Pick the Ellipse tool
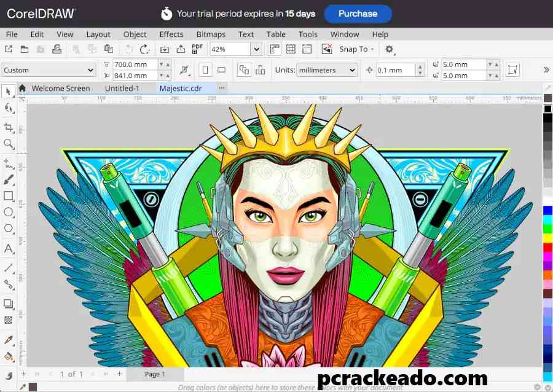Viewport: 553px width, 392px height. pyautogui.click(x=9, y=212)
